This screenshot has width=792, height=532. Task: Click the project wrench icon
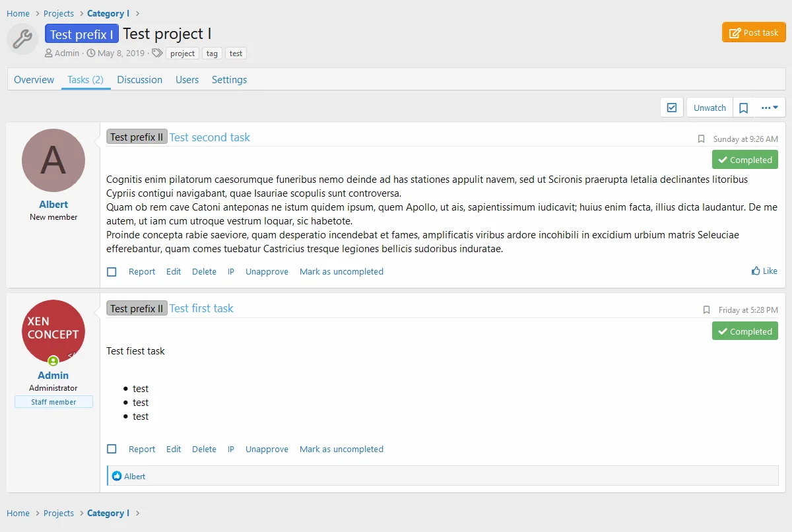22,39
